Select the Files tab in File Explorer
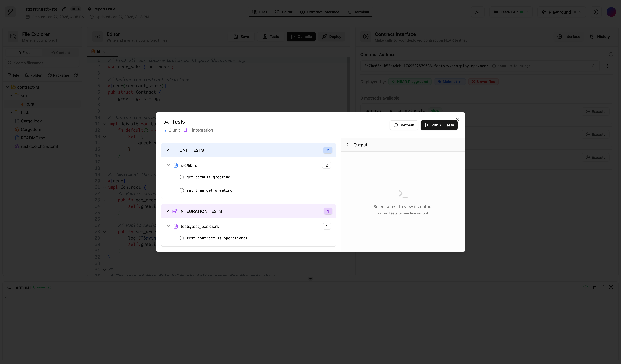This screenshot has width=621, height=364. point(24,53)
